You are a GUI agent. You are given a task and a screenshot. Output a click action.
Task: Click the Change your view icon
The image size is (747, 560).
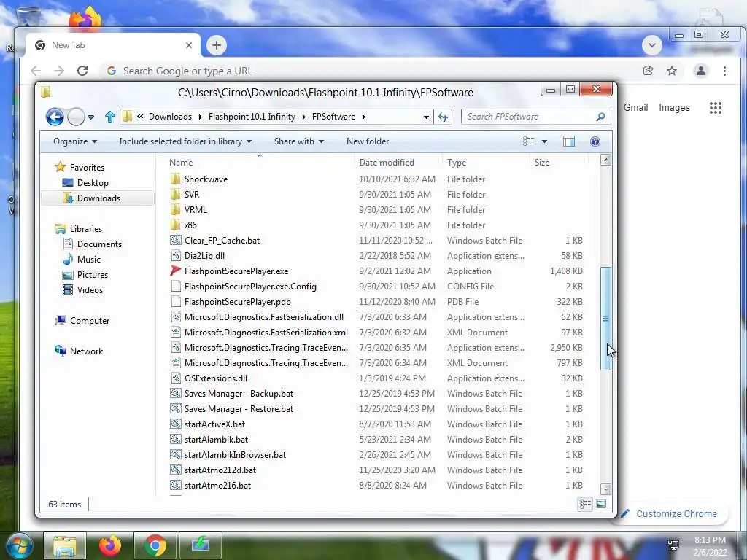tap(529, 141)
